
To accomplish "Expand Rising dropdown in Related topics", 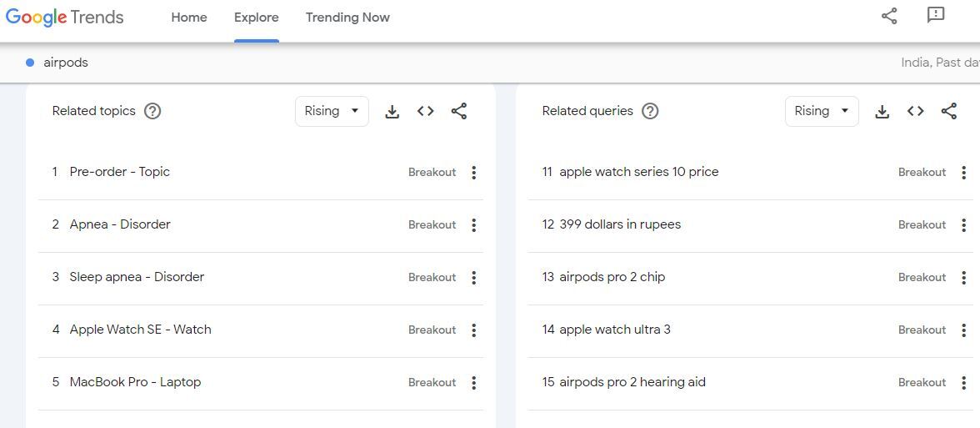I will pyautogui.click(x=332, y=111).
